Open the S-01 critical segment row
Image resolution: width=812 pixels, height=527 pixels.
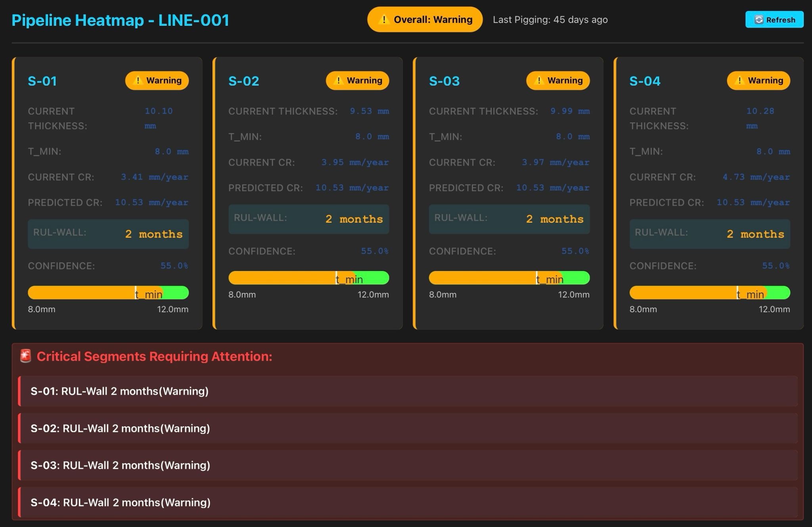(x=408, y=391)
